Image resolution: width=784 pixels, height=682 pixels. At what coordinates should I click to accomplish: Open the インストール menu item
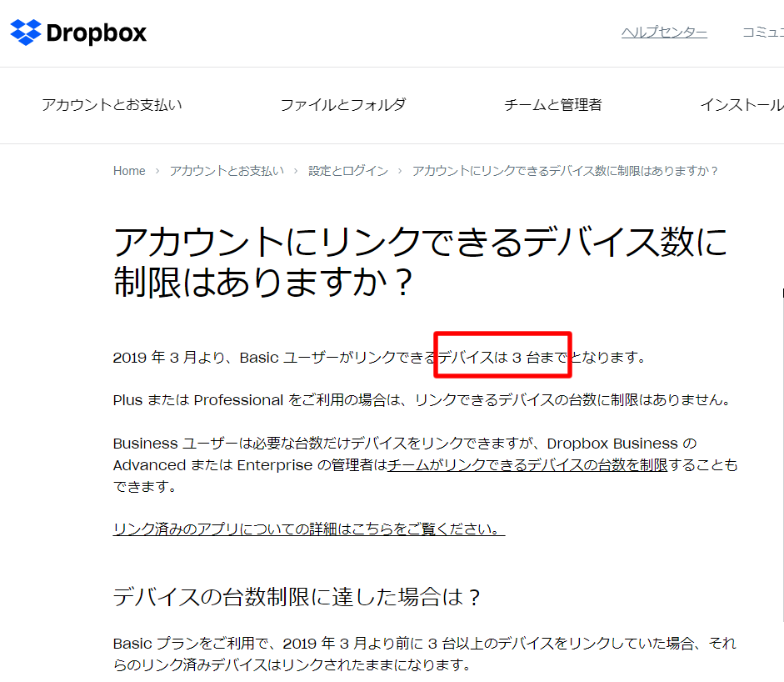pos(742,104)
